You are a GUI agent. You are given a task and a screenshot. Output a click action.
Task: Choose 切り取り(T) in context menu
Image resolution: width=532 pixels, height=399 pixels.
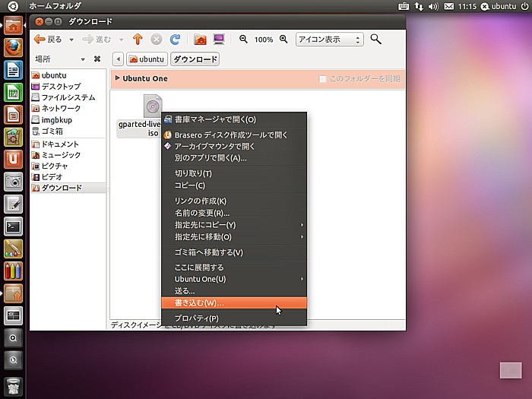coord(234,173)
